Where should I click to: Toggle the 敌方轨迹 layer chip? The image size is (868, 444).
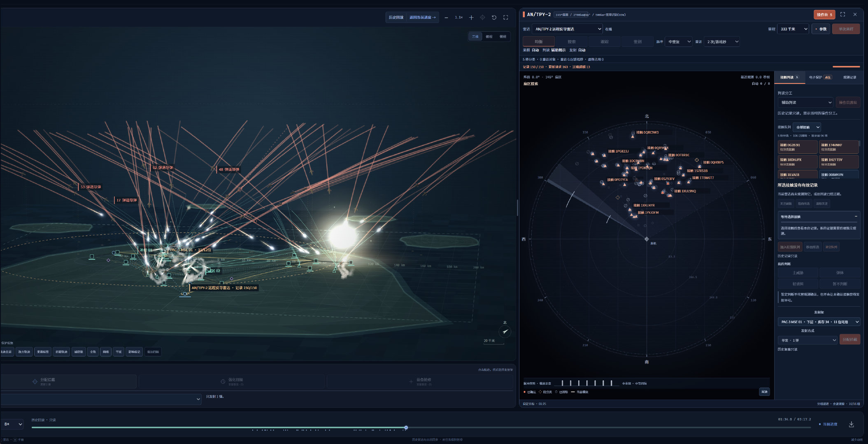coord(24,352)
